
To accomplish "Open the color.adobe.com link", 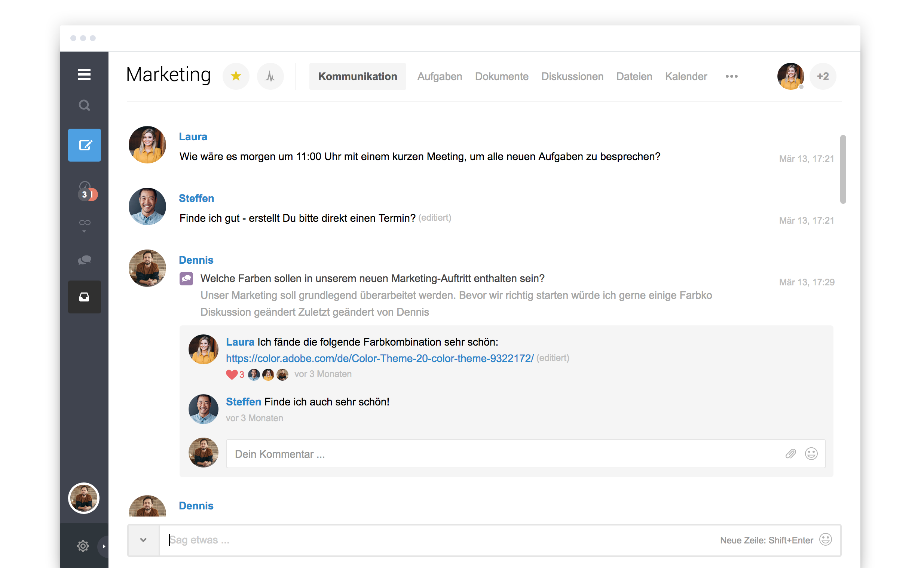I will tap(379, 358).
